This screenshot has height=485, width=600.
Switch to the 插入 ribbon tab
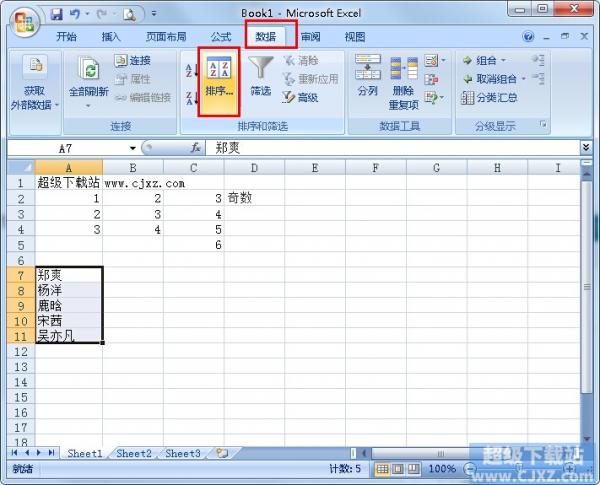(111, 37)
